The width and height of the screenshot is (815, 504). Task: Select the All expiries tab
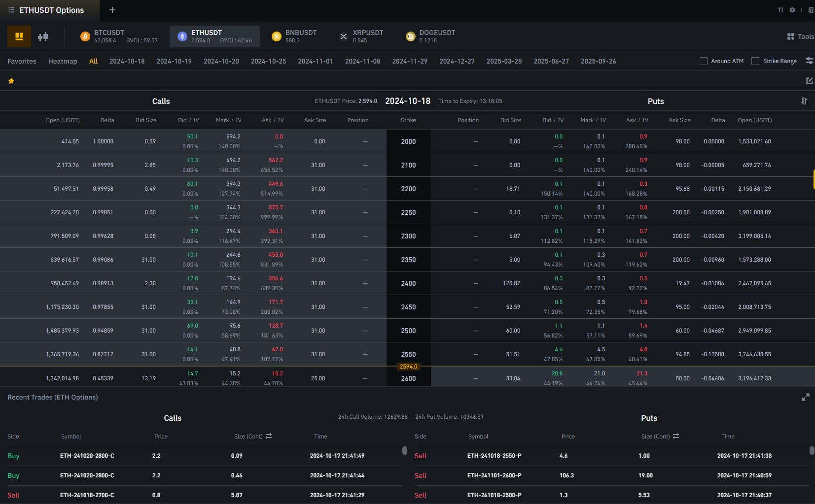tap(93, 61)
